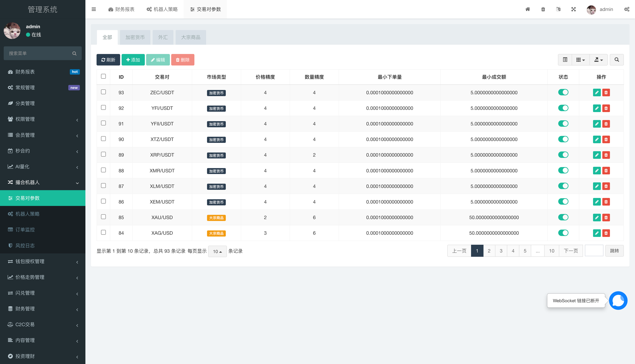Toggle card view icon in table toolbar
This screenshot has height=364, width=635.
(565, 60)
